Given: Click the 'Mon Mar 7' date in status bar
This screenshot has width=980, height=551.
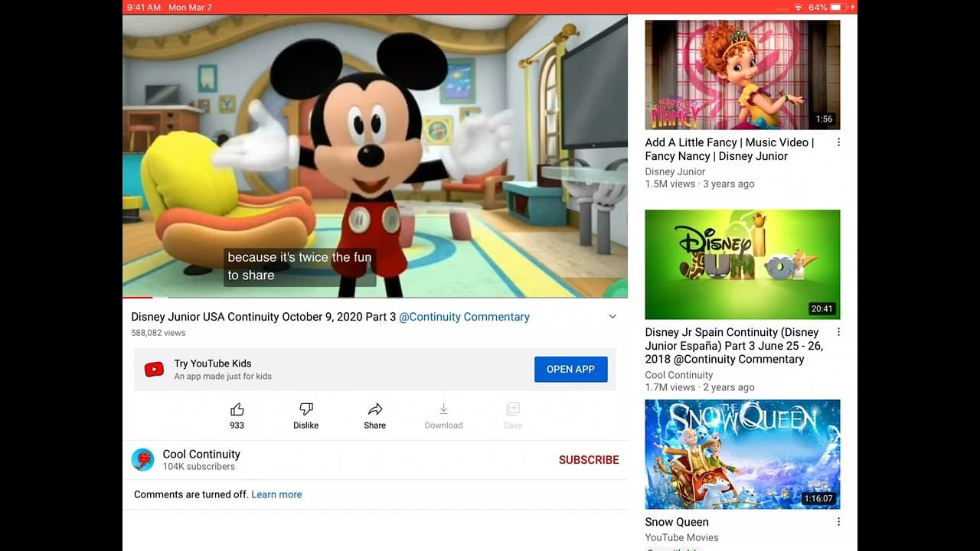Looking at the screenshot, I should 190,7.
